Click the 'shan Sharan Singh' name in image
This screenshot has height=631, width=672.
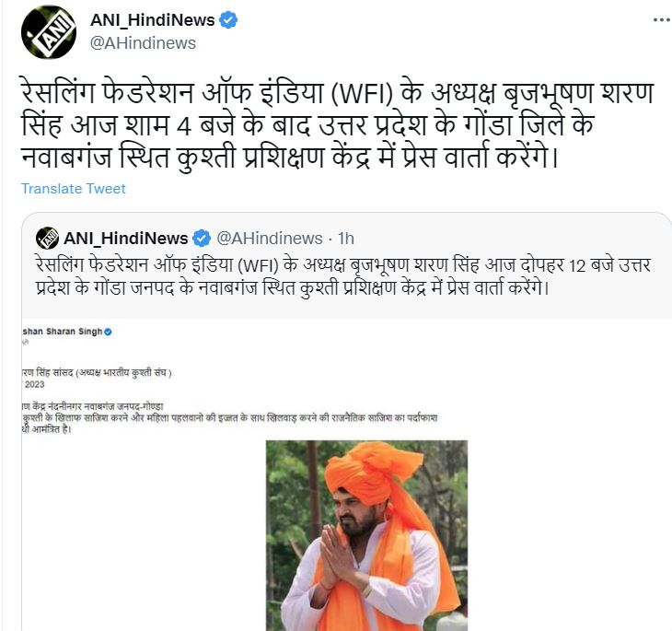tap(63, 332)
